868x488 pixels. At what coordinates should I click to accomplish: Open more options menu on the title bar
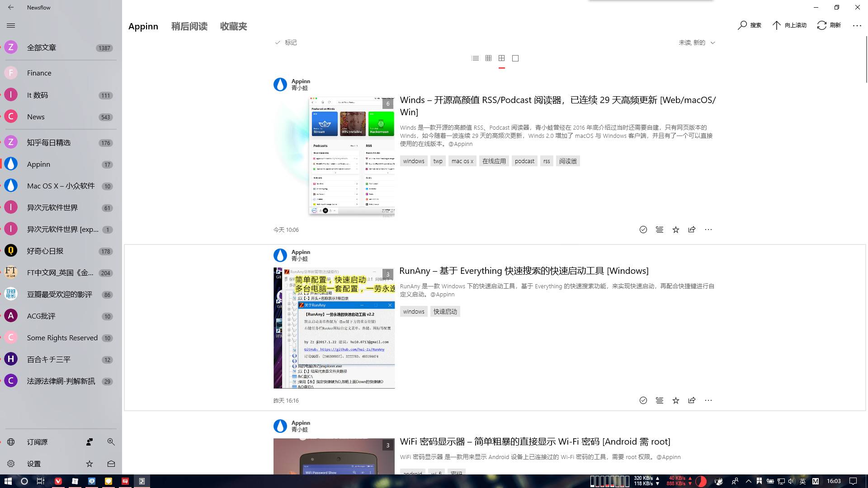(857, 26)
